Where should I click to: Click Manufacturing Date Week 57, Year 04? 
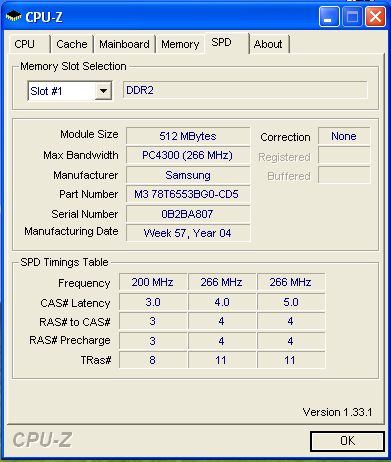tap(188, 233)
